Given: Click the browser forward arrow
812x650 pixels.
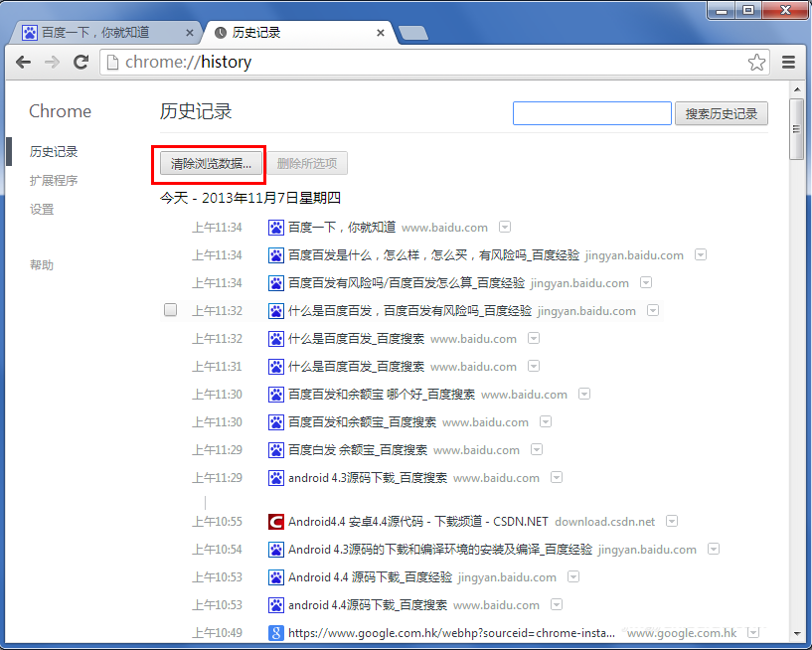Looking at the screenshot, I should (x=52, y=63).
